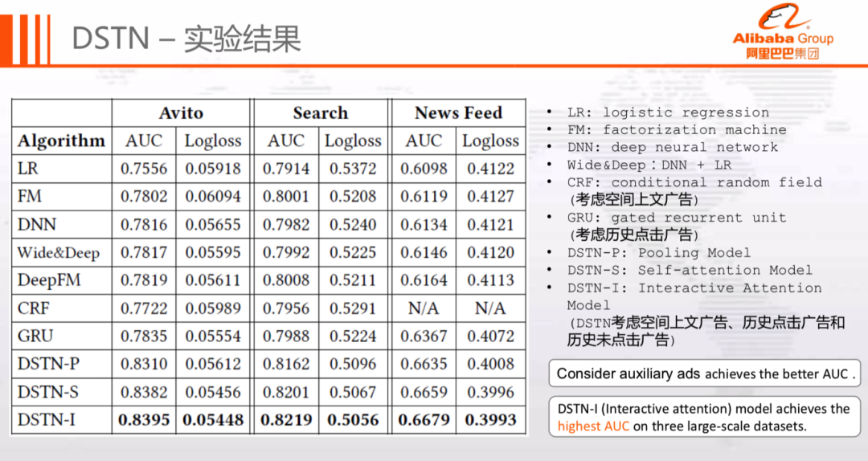Select the 'CRF' row label in table
868x461 pixels.
(33, 308)
